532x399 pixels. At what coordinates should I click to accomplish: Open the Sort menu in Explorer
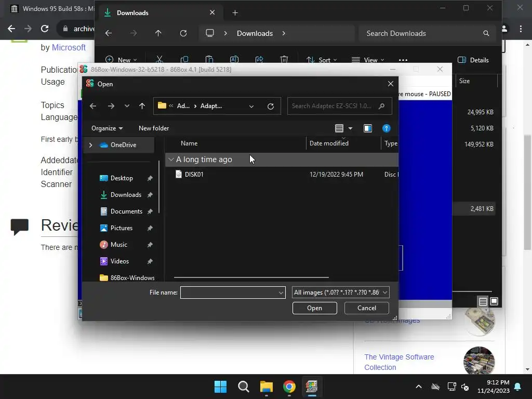(321, 60)
